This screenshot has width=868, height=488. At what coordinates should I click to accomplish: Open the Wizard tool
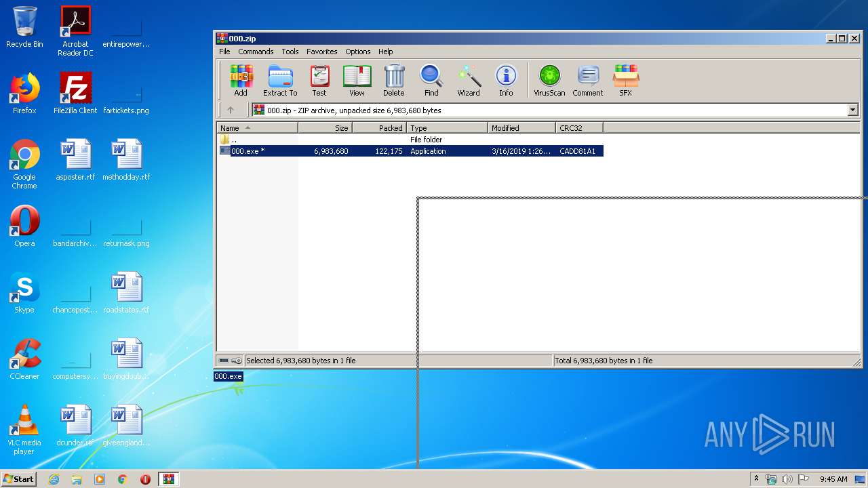pyautogui.click(x=469, y=81)
